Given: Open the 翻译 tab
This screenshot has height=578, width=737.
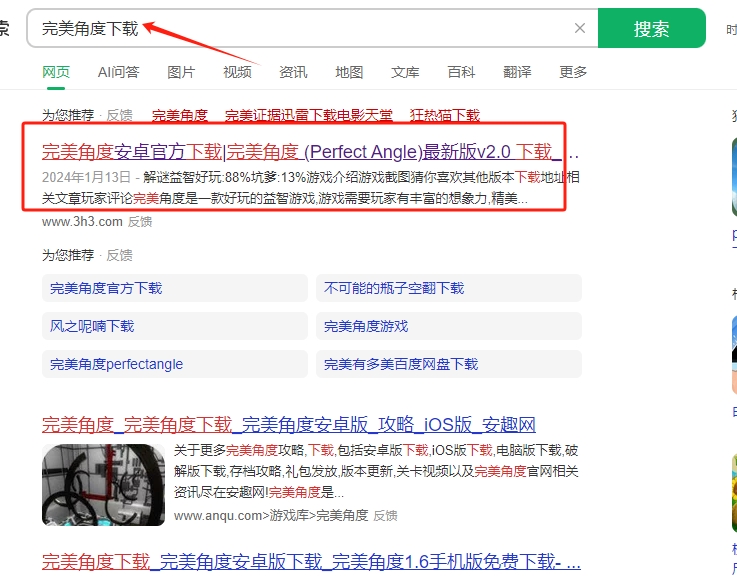Looking at the screenshot, I should 517,72.
